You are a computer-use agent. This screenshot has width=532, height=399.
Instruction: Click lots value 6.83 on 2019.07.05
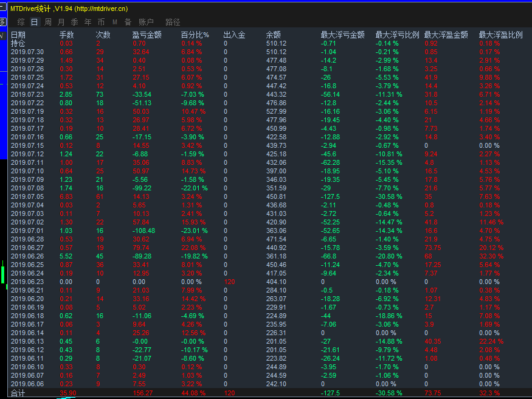(66, 197)
